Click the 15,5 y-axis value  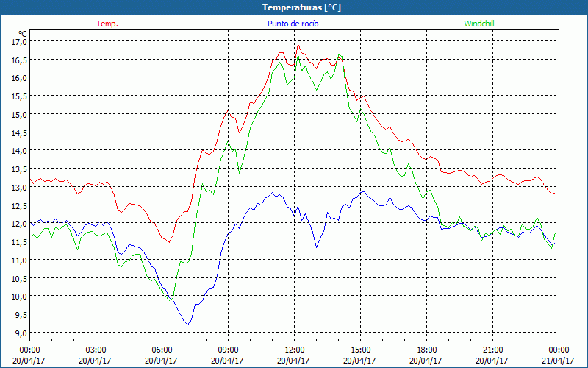point(20,96)
